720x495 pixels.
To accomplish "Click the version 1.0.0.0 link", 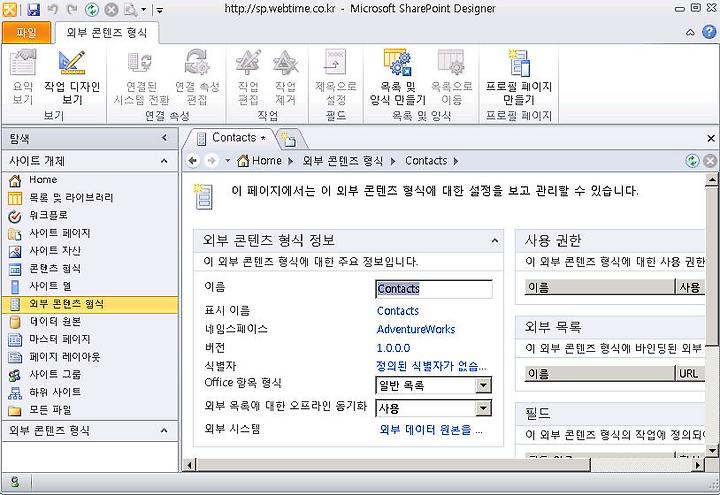I will pos(393,348).
